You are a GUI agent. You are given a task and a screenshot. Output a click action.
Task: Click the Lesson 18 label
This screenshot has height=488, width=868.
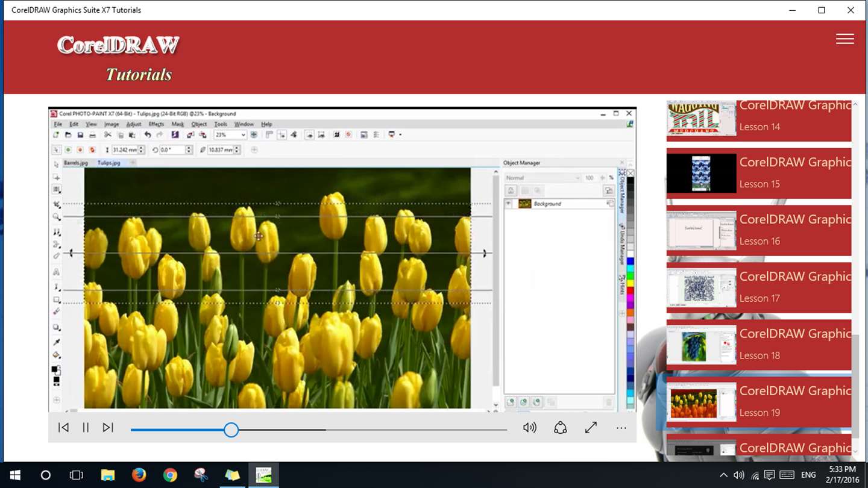(759, 355)
